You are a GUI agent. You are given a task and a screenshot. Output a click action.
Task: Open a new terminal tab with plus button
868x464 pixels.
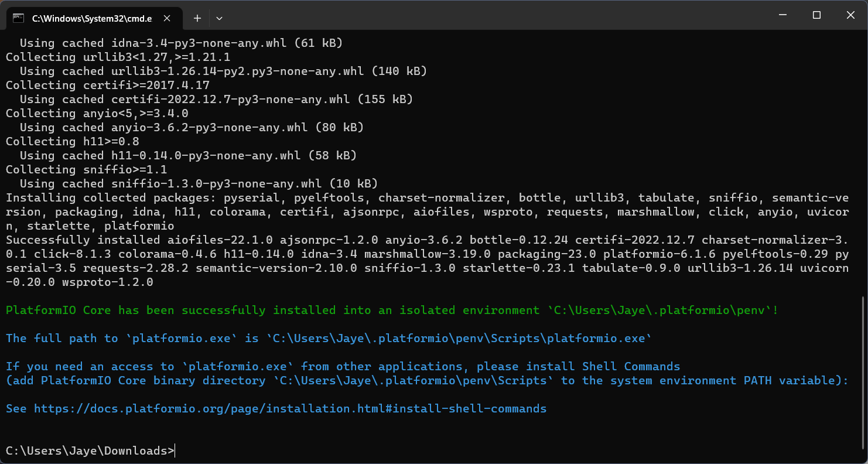pos(197,18)
